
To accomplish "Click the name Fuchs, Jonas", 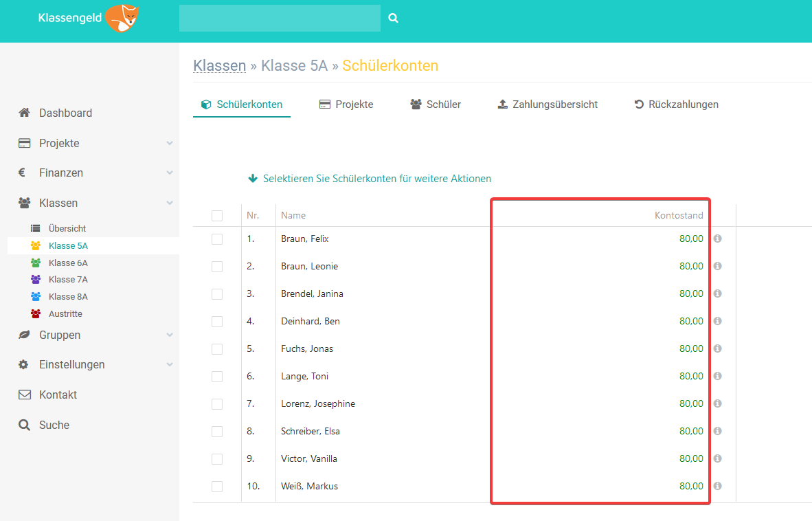I will 307,348.
